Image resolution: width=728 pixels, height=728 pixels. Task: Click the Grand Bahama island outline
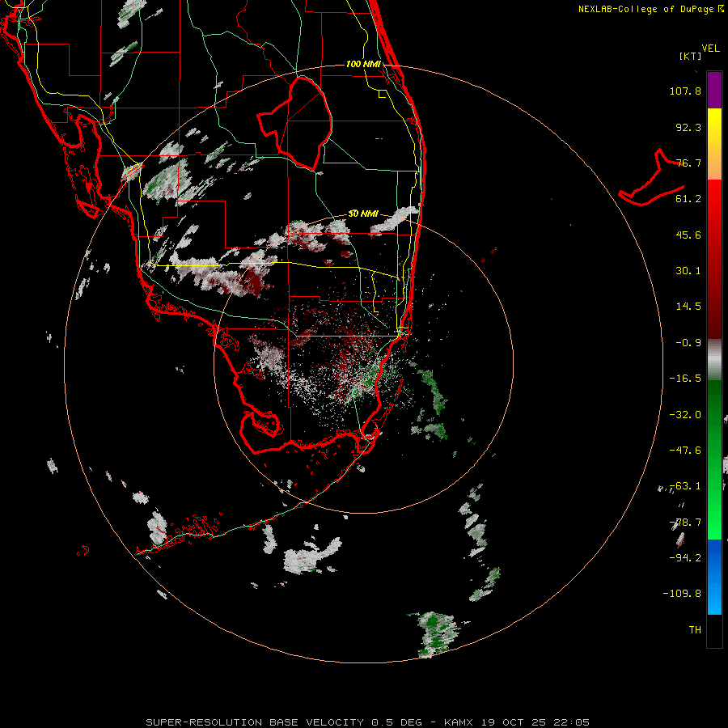[x=652, y=178]
